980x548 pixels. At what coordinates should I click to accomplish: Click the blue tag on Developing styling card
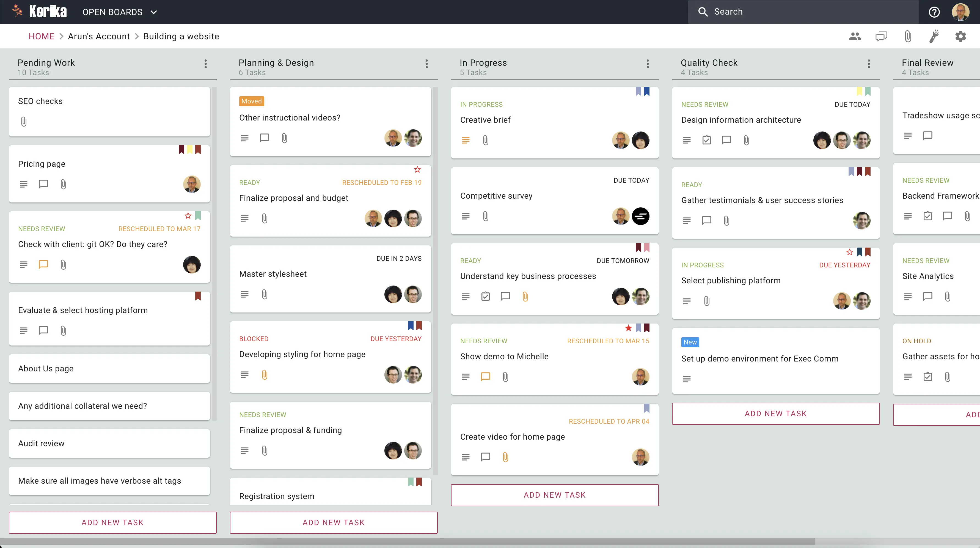411,326
